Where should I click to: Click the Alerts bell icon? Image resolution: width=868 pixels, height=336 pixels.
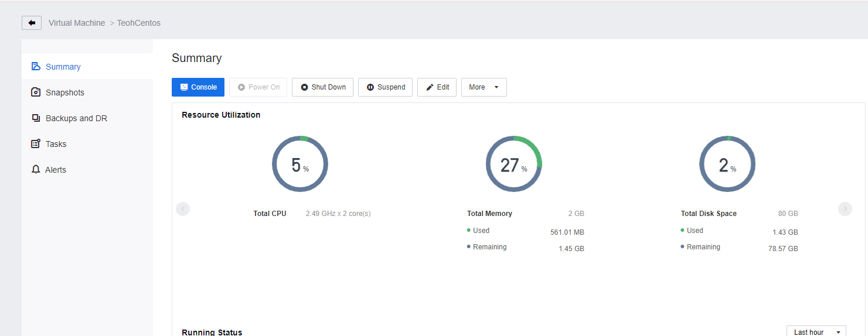pyautogui.click(x=36, y=170)
